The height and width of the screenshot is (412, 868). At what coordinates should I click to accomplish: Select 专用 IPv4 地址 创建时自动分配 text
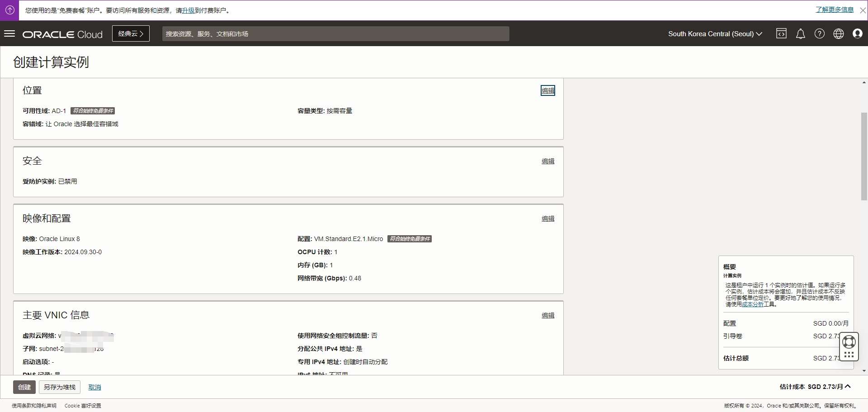(342, 362)
